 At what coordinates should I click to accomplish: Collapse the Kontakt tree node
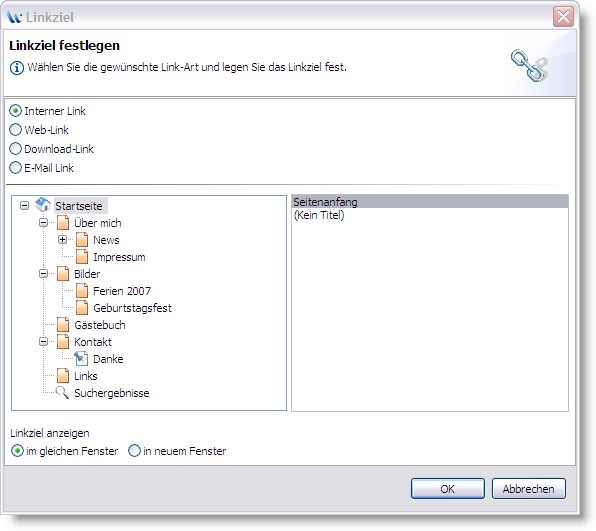point(44,342)
